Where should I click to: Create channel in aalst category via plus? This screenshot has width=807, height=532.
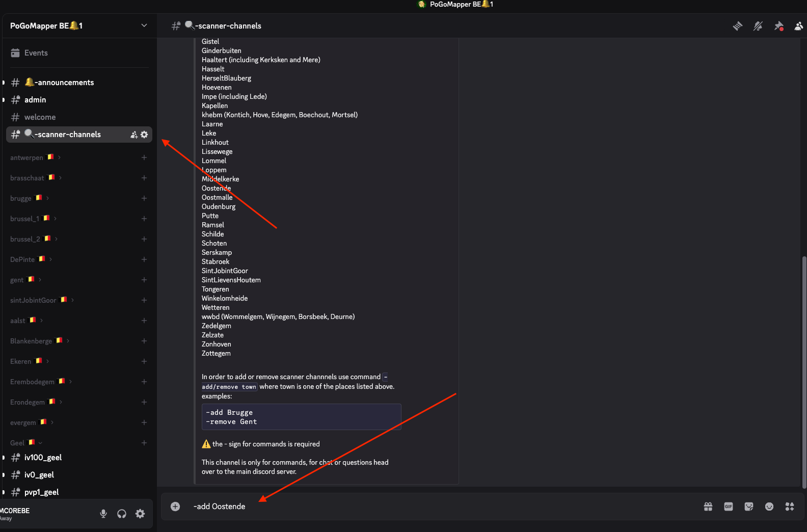144,321
